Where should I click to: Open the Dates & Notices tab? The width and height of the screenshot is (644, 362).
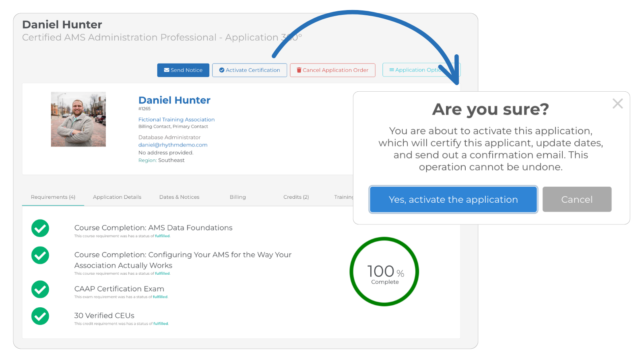(179, 197)
